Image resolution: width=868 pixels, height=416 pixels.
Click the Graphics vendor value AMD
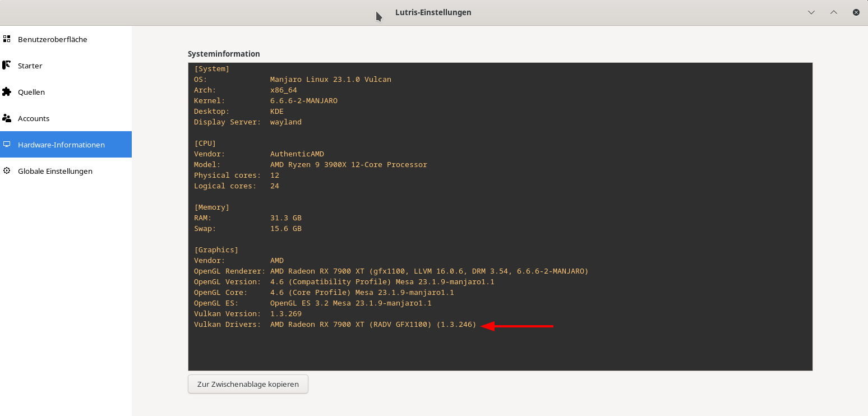tap(277, 260)
